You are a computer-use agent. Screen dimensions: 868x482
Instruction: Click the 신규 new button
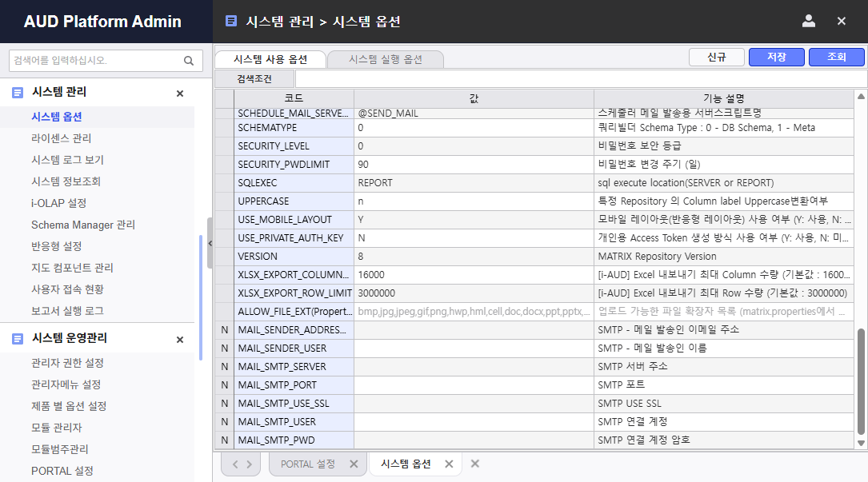click(x=717, y=58)
